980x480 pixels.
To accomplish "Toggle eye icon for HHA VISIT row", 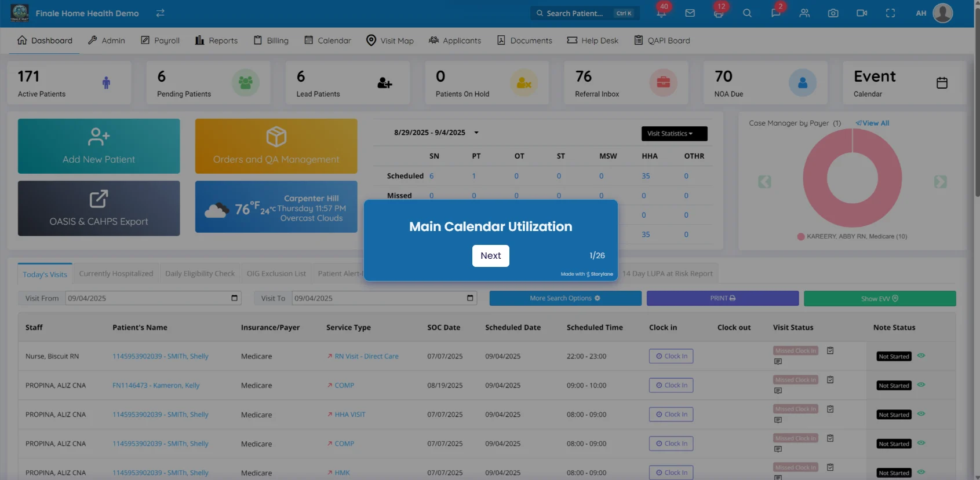I will pyautogui.click(x=921, y=413).
